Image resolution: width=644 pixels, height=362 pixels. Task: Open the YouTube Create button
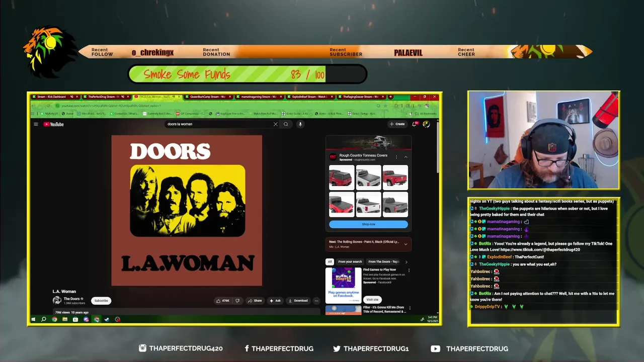(x=397, y=124)
